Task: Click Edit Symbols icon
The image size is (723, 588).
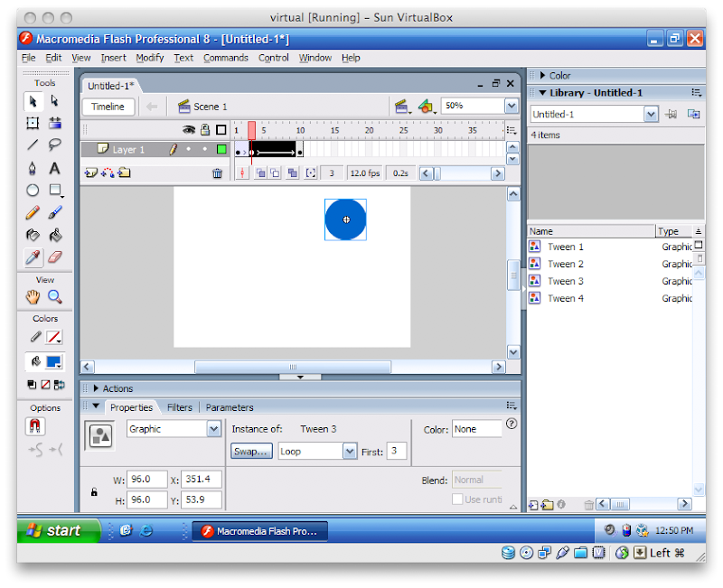Action: point(427,107)
